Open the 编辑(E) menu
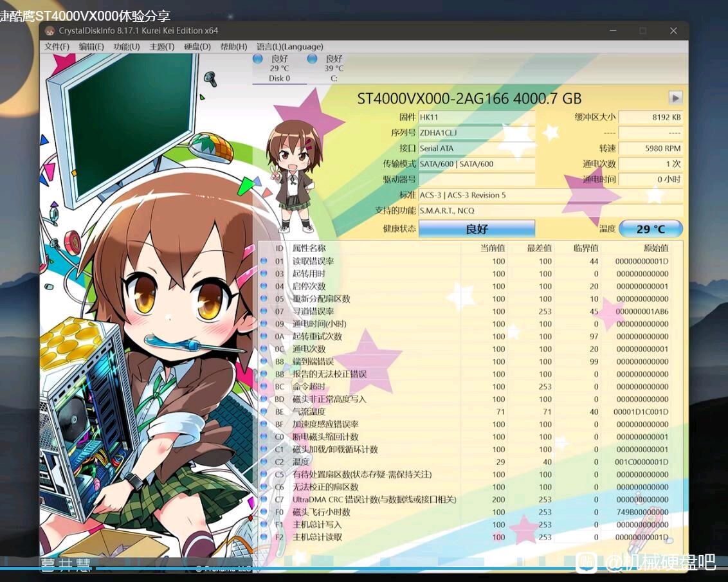Viewport: 728px width, 582px height. [x=91, y=47]
